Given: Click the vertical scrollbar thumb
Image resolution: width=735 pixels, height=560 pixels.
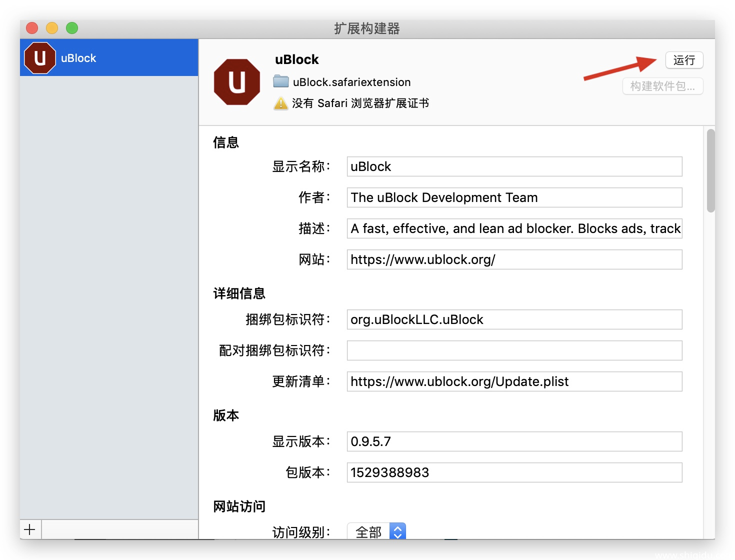Looking at the screenshot, I should 710,171.
